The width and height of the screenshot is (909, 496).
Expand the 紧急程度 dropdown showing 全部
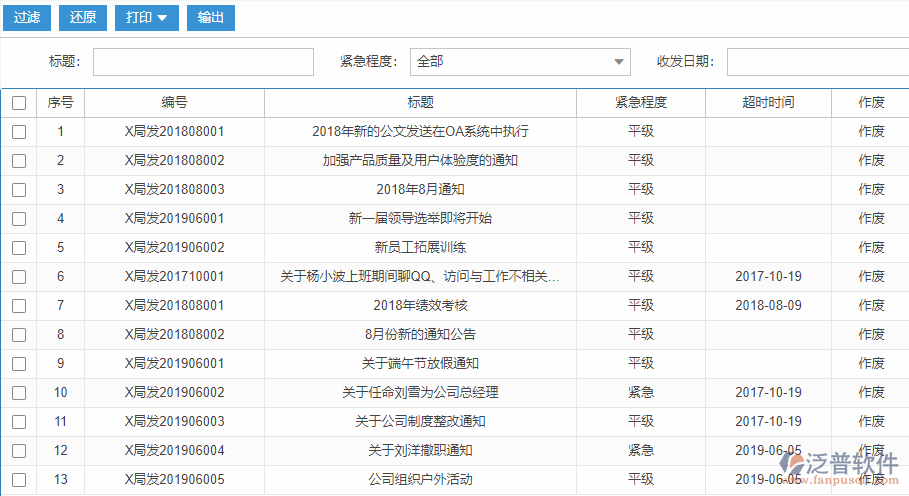[520, 62]
